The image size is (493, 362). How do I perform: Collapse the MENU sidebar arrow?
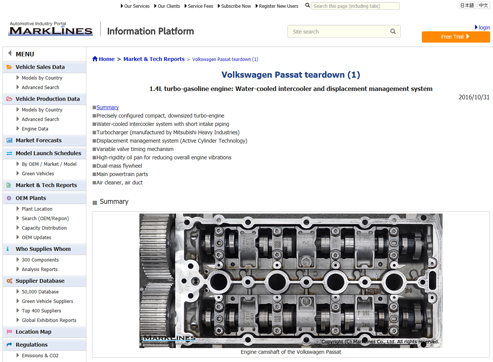pyautogui.click(x=10, y=53)
